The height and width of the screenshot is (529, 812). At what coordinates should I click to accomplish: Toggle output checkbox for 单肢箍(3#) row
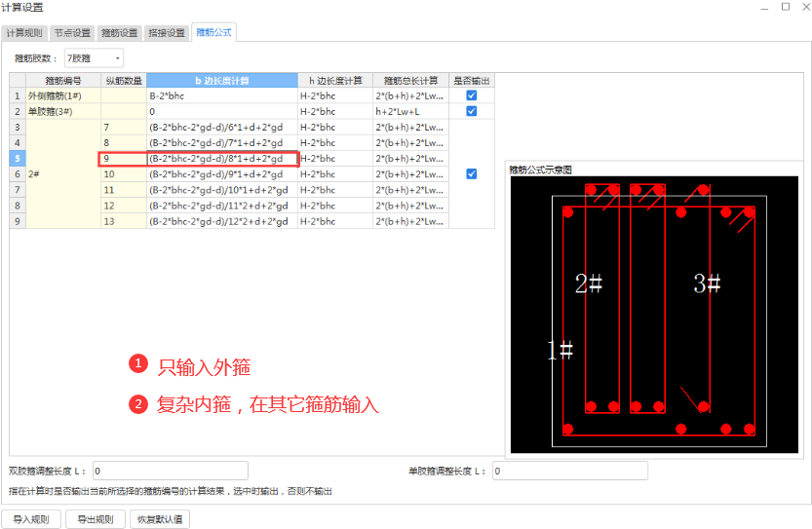click(471, 111)
